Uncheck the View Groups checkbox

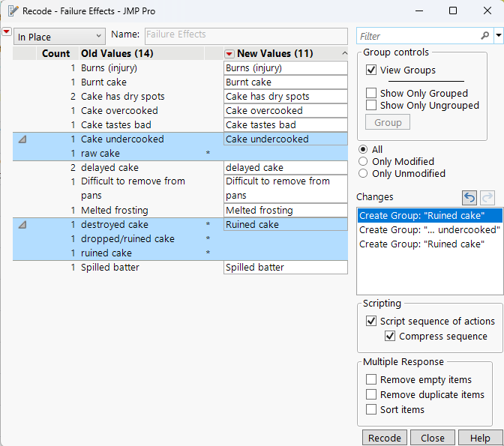point(371,70)
